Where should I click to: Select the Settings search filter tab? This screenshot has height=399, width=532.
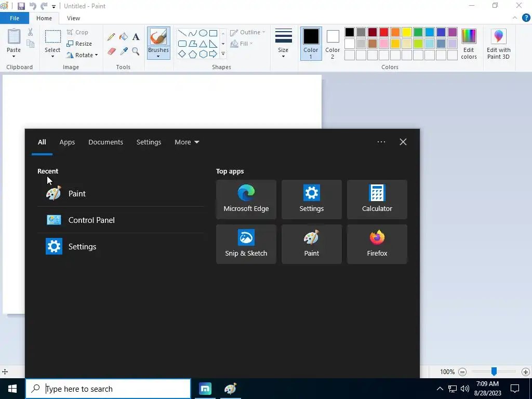click(149, 142)
